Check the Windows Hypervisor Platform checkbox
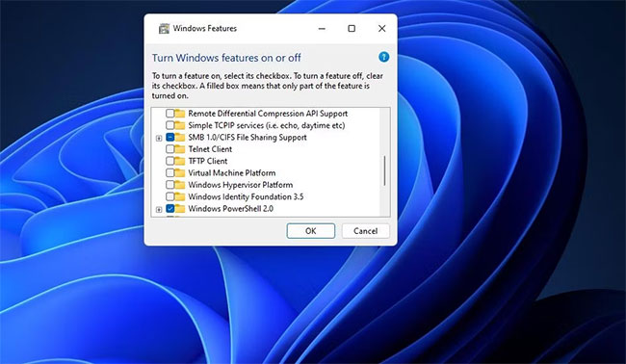 pyautogui.click(x=170, y=185)
